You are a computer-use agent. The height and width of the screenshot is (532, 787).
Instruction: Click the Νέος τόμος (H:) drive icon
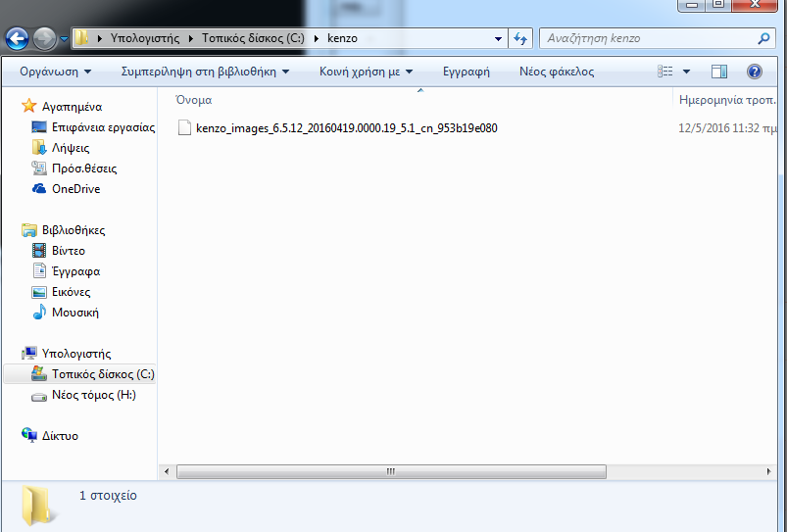click(39, 397)
